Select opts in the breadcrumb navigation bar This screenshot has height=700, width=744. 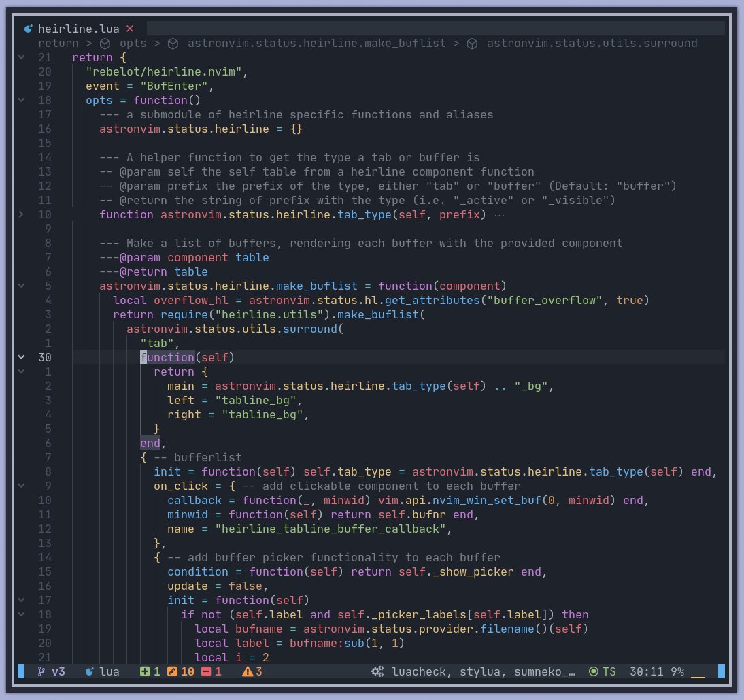pyautogui.click(x=133, y=43)
